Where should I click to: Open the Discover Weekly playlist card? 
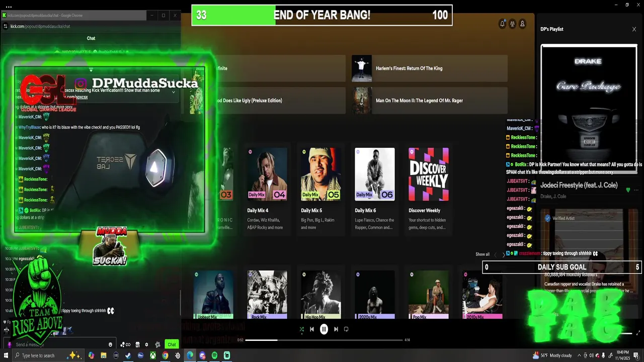(429, 190)
